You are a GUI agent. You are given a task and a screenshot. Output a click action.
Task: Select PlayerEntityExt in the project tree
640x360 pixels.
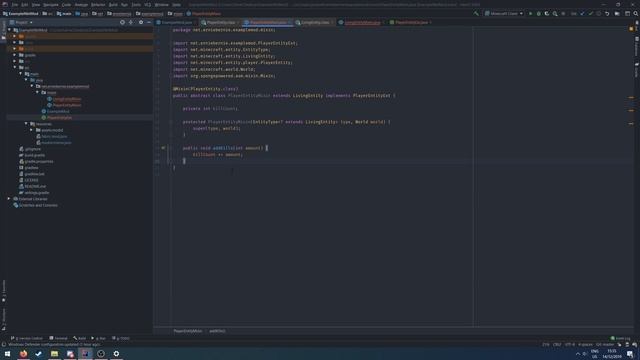[x=60, y=118]
